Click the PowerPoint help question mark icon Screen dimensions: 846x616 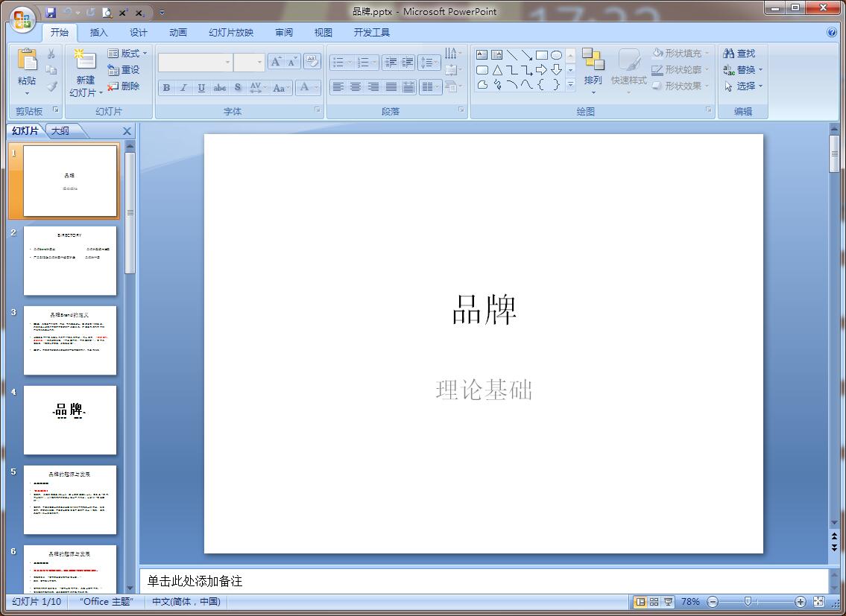pyautogui.click(x=832, y=32)
